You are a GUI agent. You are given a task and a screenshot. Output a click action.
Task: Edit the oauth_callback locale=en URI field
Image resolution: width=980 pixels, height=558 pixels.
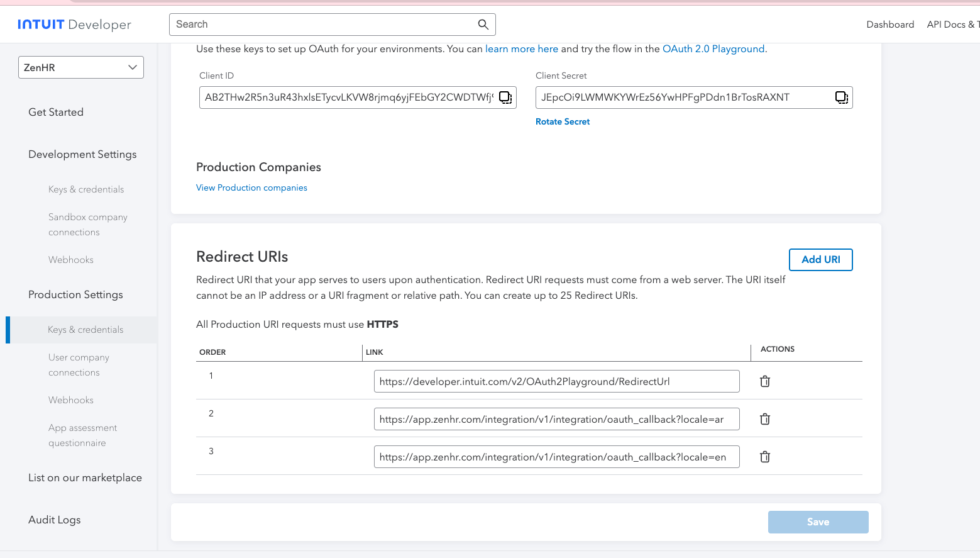557,457
